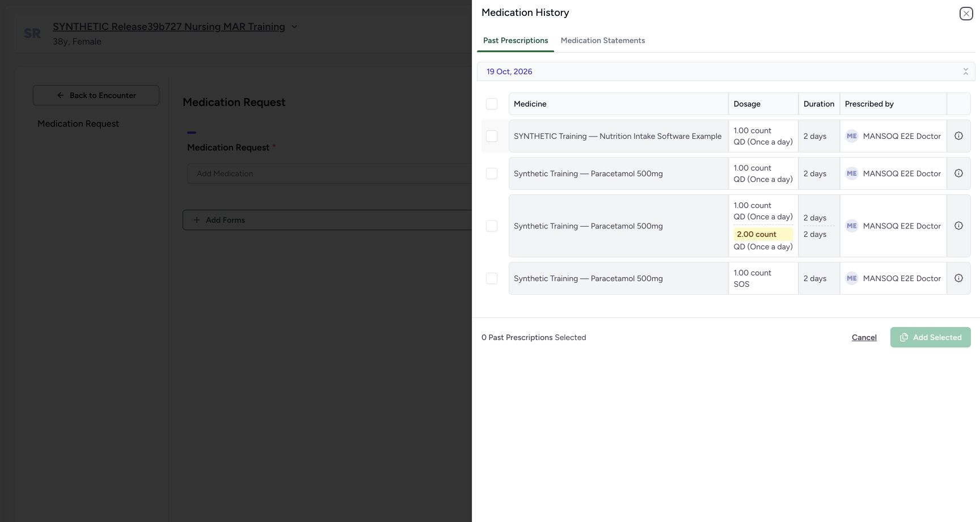
Task: Open info for Nutrition Intake Software Example row
Action: pos(958,136)
